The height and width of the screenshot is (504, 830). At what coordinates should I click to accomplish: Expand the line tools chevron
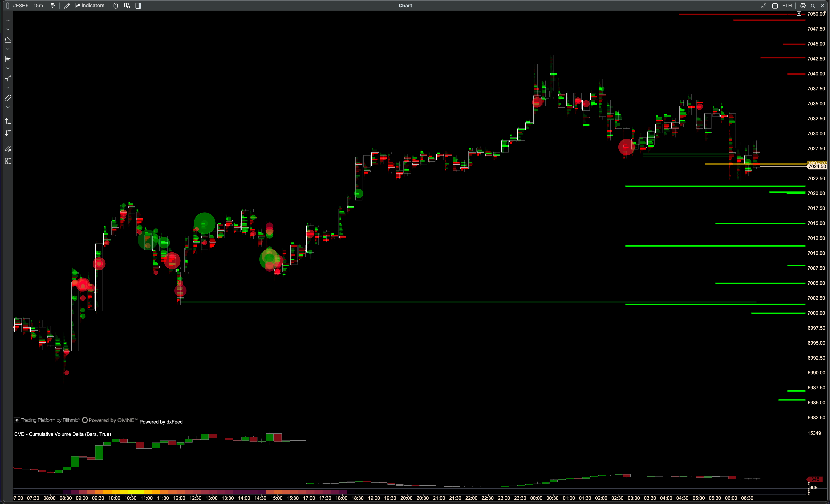click(x=8, y=30)
